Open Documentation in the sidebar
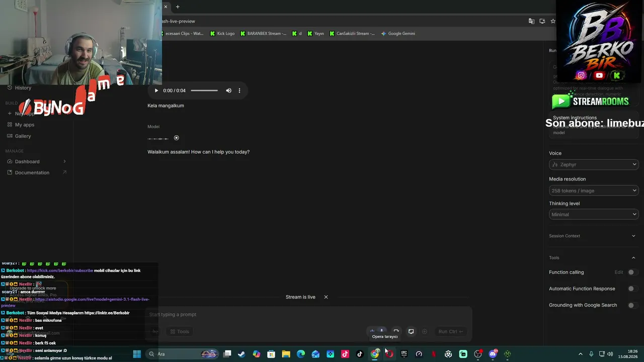Viewport: 644px width, 362px height. point(32,172)
